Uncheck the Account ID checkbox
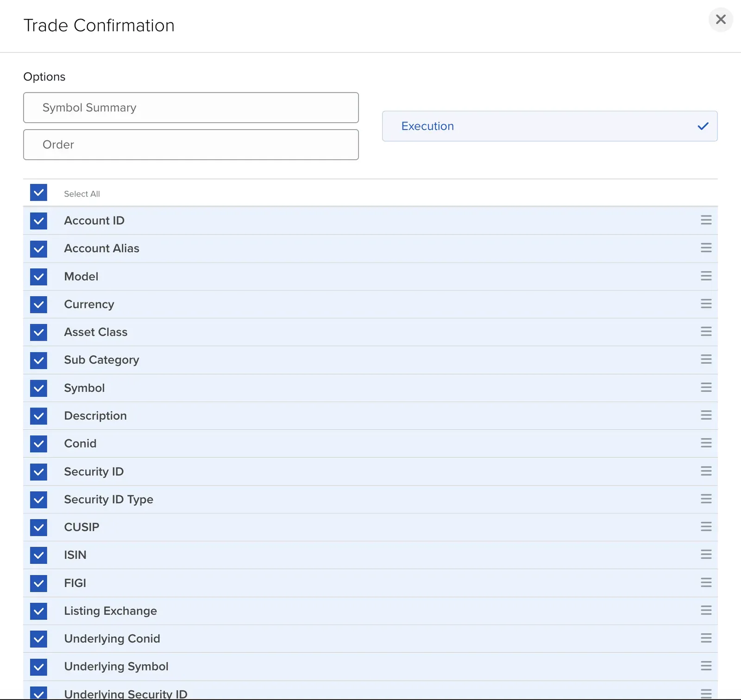This screenshot has width=741, height=700. (38, 221)
